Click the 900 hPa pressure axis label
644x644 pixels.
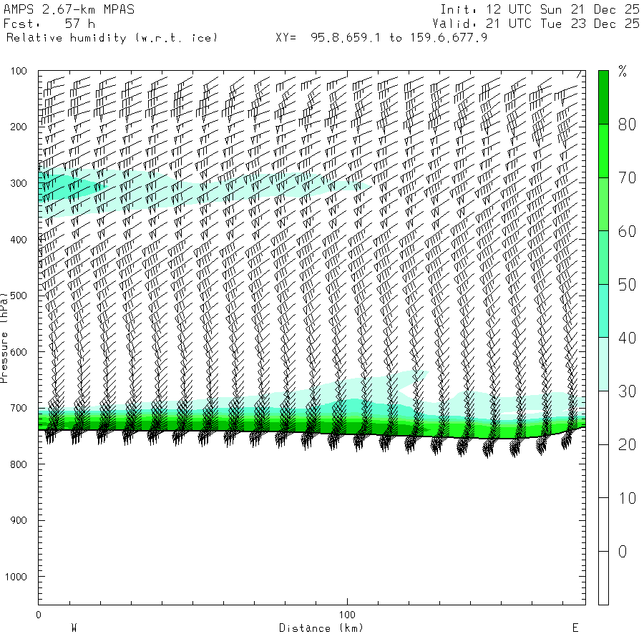tap(19, 520)
